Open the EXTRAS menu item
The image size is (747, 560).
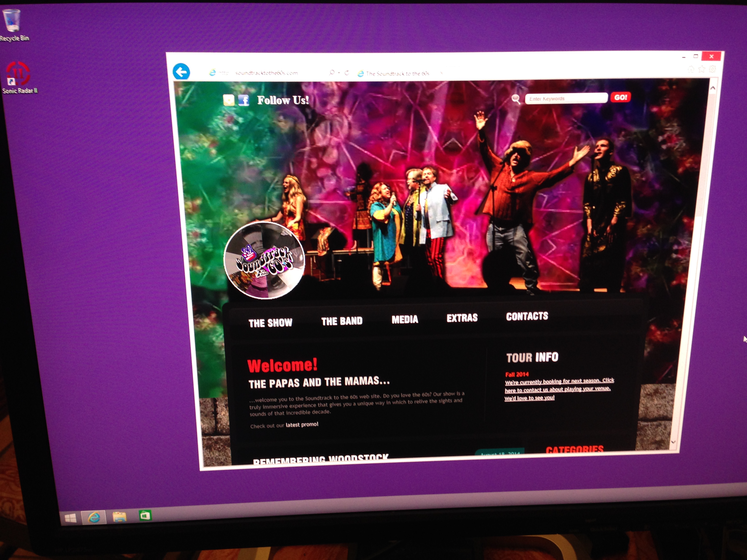pos(462,318)
